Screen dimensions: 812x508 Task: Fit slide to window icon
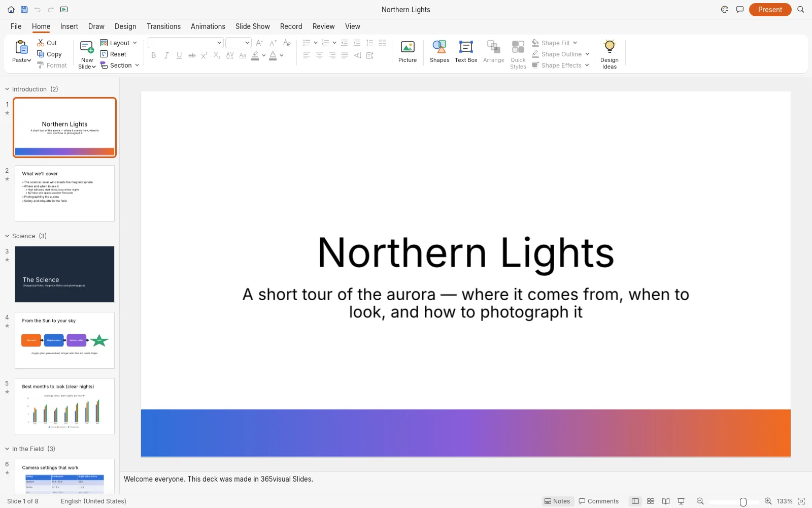click(802, 501)
